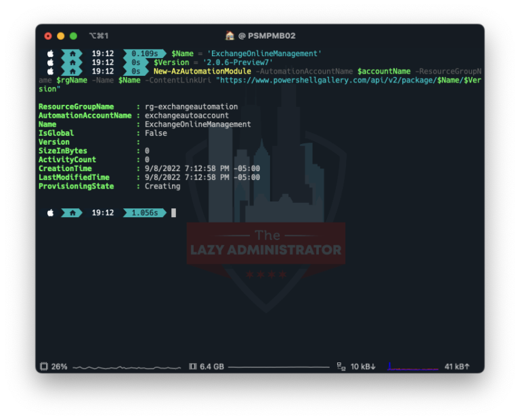This screenshot has height=420, width=520.
Task: Click the $rgName variable
Action: (x=72, y=80)
